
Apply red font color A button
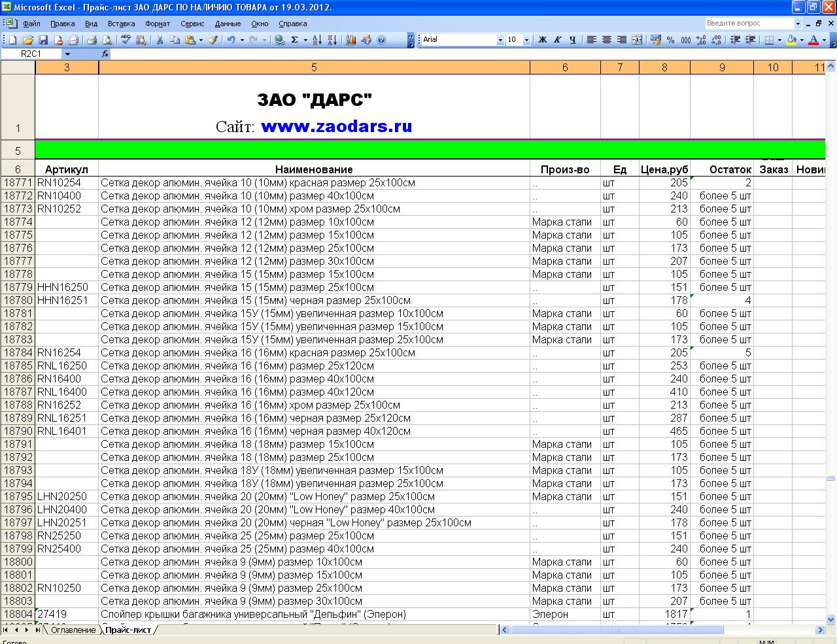point(813,40)
